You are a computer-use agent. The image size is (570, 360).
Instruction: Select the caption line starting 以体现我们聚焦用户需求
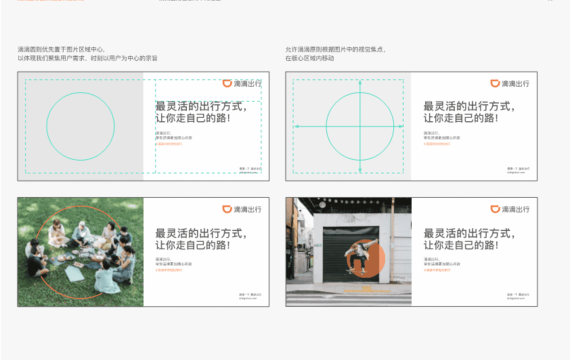coord(87,58)
